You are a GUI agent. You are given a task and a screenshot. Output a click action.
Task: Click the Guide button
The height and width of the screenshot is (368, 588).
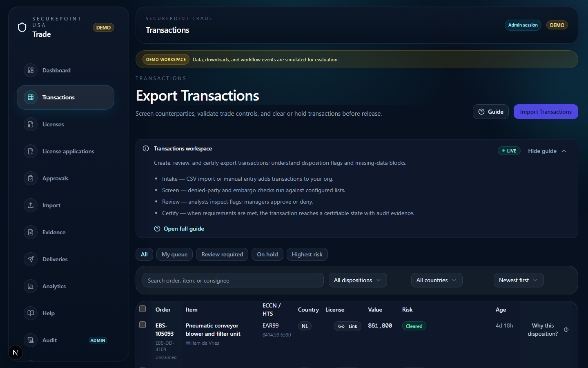pyautogui.click(x=491, y=112)
